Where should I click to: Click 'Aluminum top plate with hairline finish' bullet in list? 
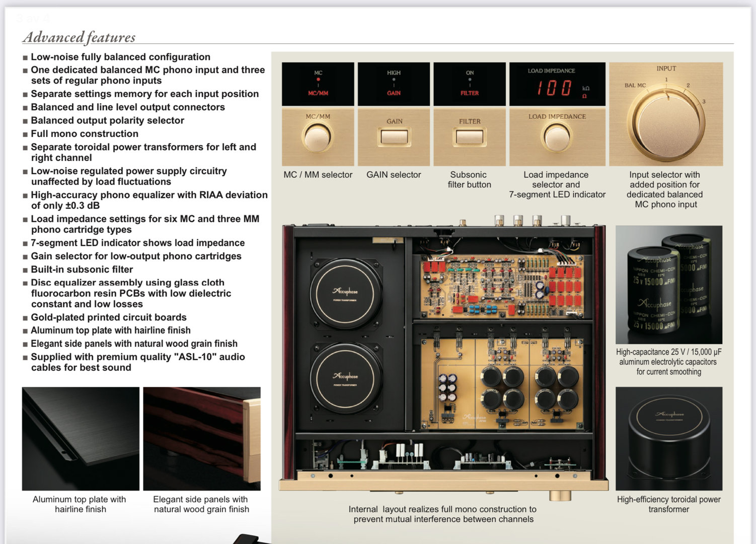click(x=110, y=330)
